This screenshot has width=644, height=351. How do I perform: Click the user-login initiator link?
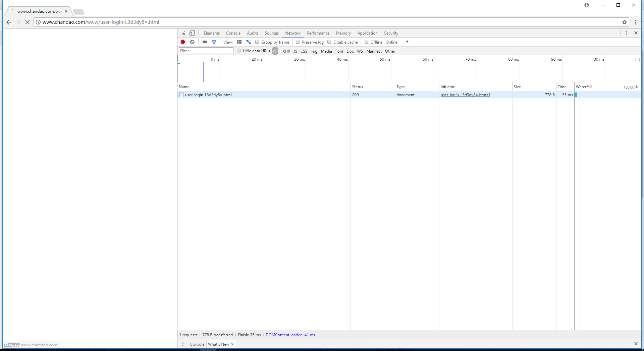pyautogui.click(x=465, y=95)
